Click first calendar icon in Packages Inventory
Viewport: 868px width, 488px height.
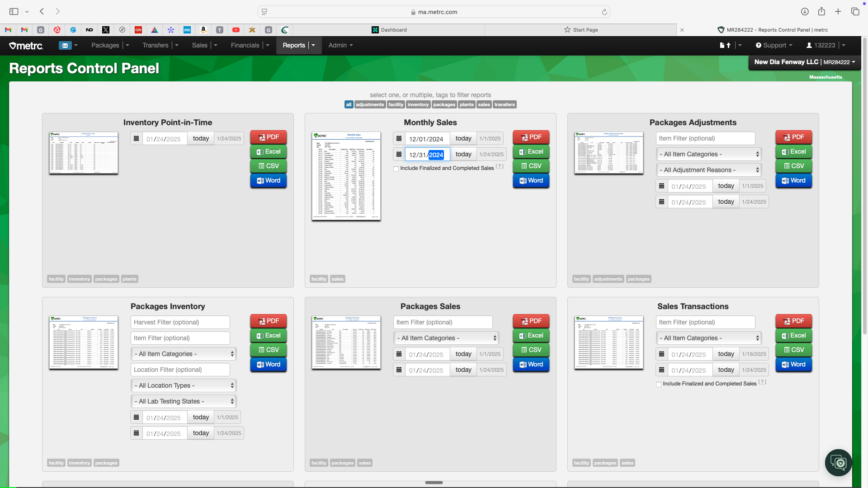137,417
